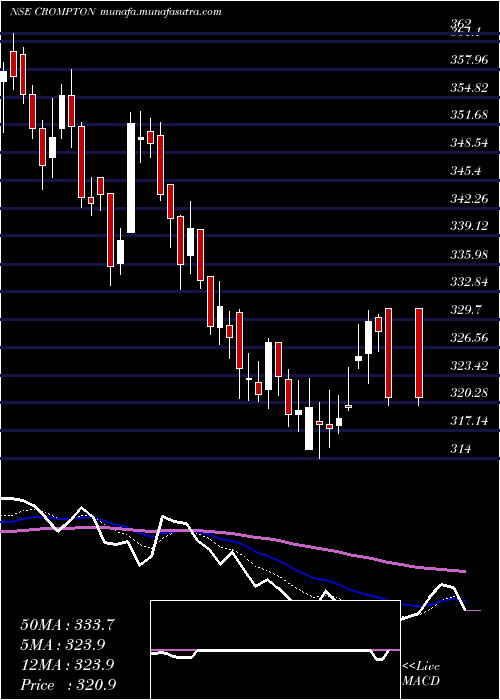Screen dimensions: 500x700
Task: Click the 339.12 price axis label
Action: (x=469, y=226)
